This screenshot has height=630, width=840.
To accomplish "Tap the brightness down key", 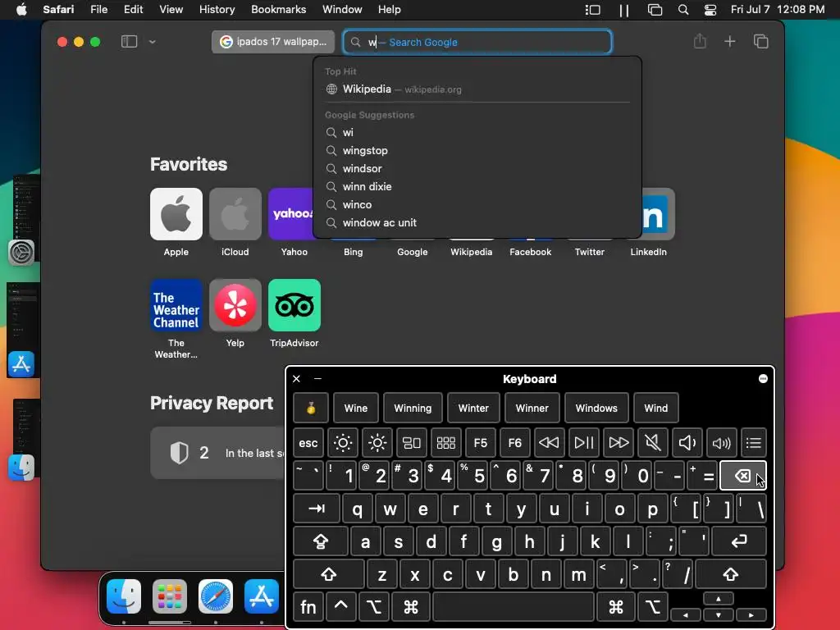I will (343, 443).
